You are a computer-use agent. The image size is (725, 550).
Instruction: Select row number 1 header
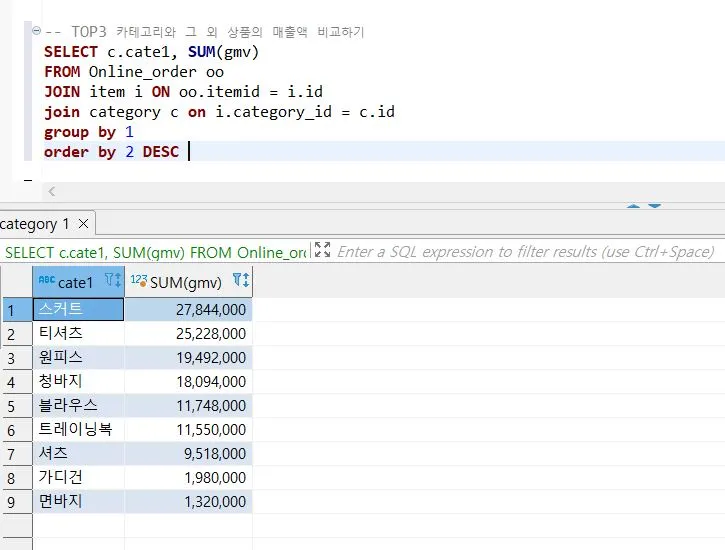[x=17, y=310]
